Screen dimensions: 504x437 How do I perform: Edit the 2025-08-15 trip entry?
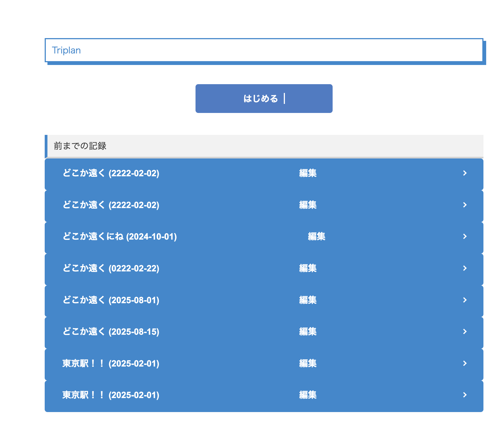click(x=308, y=332)
